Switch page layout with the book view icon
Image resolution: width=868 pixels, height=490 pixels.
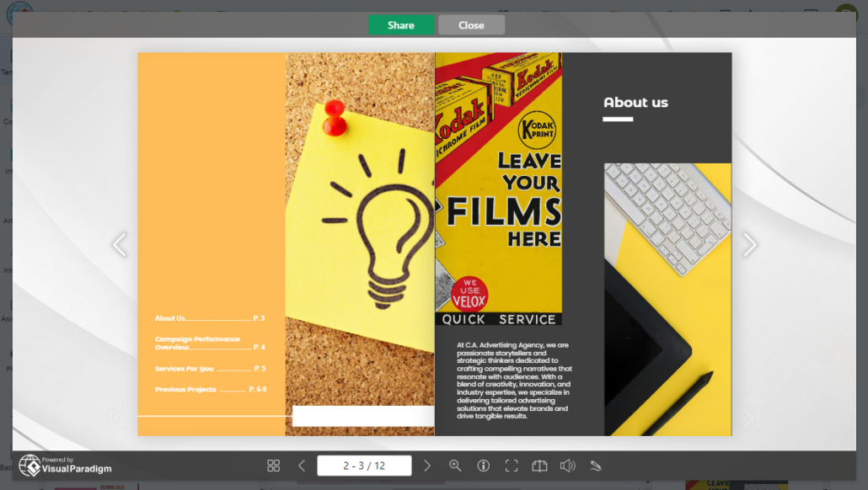[x=539, y=465]
